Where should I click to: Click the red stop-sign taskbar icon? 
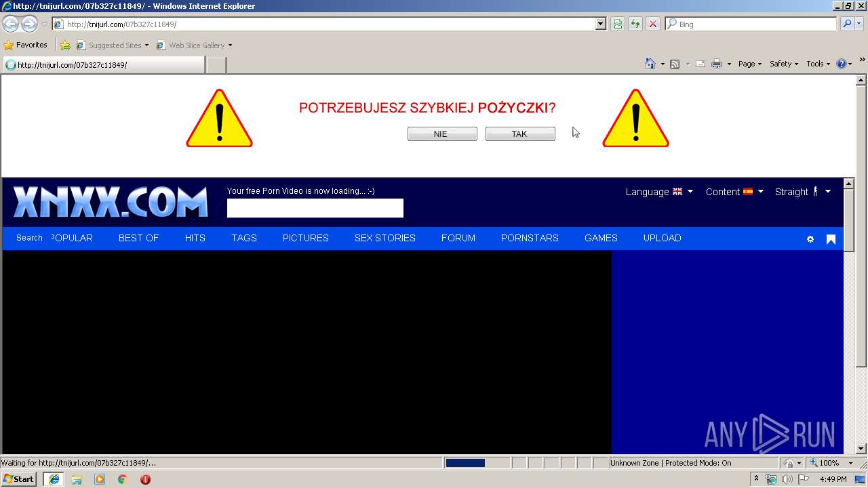[x=145, y=479]
